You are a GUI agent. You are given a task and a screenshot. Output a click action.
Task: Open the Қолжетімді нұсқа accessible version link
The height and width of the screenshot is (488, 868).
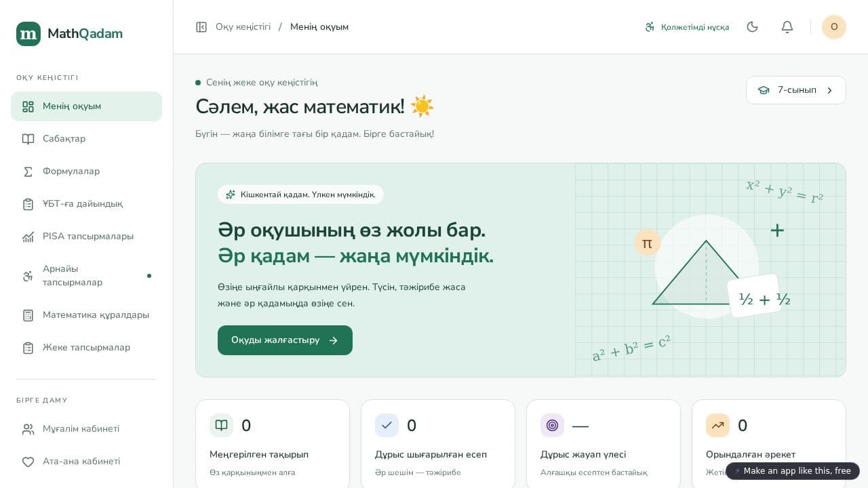click(x=687, y=27)
